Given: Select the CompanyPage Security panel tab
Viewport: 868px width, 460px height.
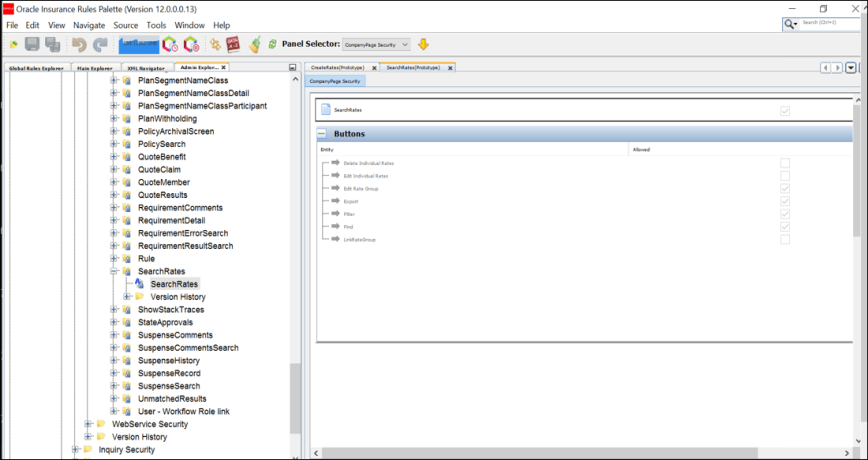Looking at the screenshot, I should [335, 81].
